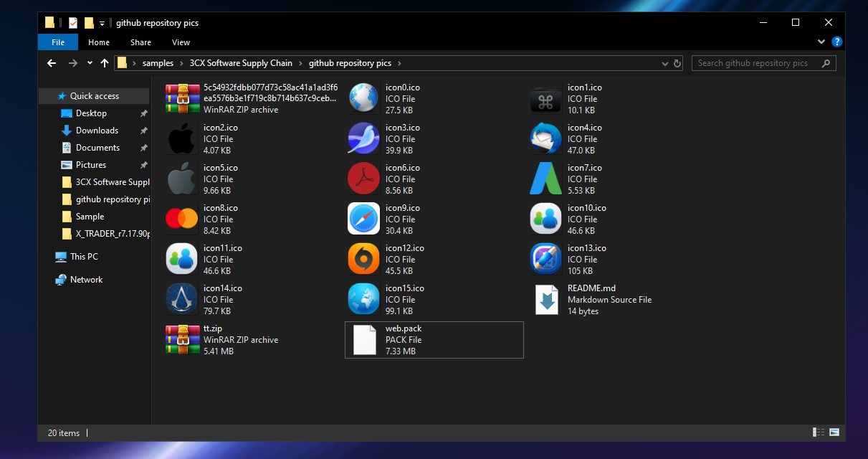This screenshot has height=459, width=868.
Task: Select Network in the navigation pane
Action: pyautogui.click(x=86, y=280)
